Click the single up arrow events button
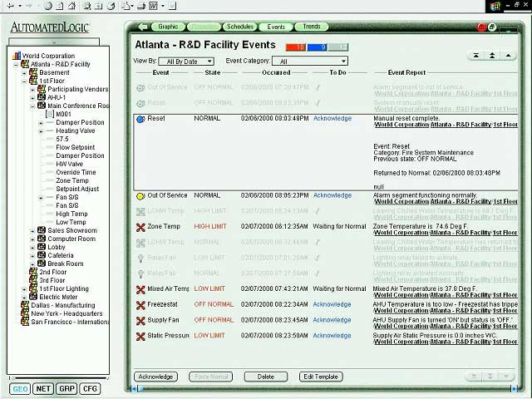This screenshot has width=532, height=399. [x=508, y=56]
